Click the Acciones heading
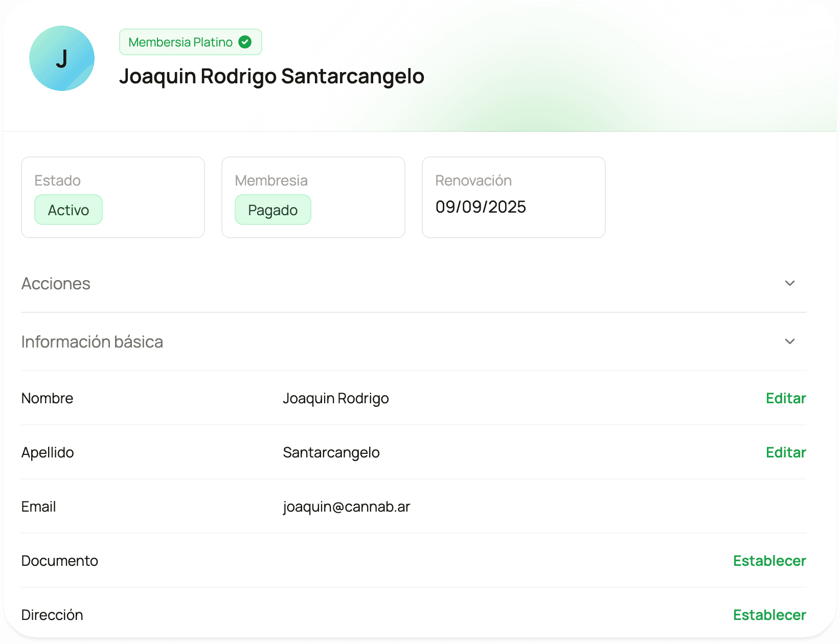840x644 pixels. tap(56, 283)
